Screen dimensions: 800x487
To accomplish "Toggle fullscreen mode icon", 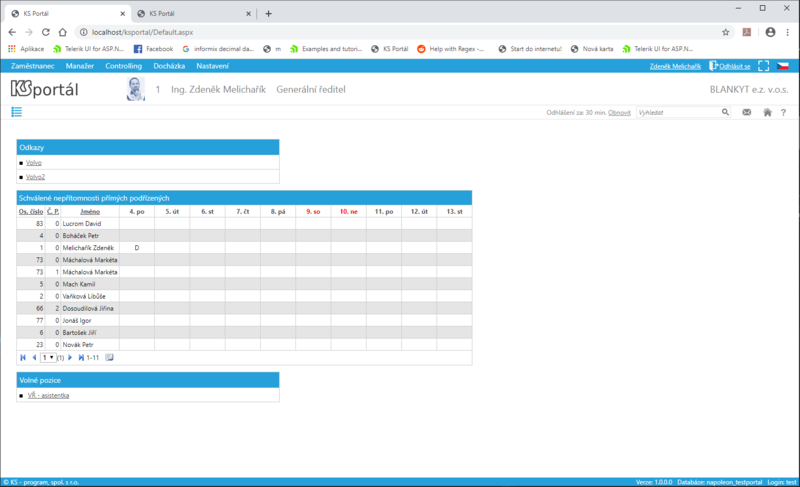I will point(763,66).
